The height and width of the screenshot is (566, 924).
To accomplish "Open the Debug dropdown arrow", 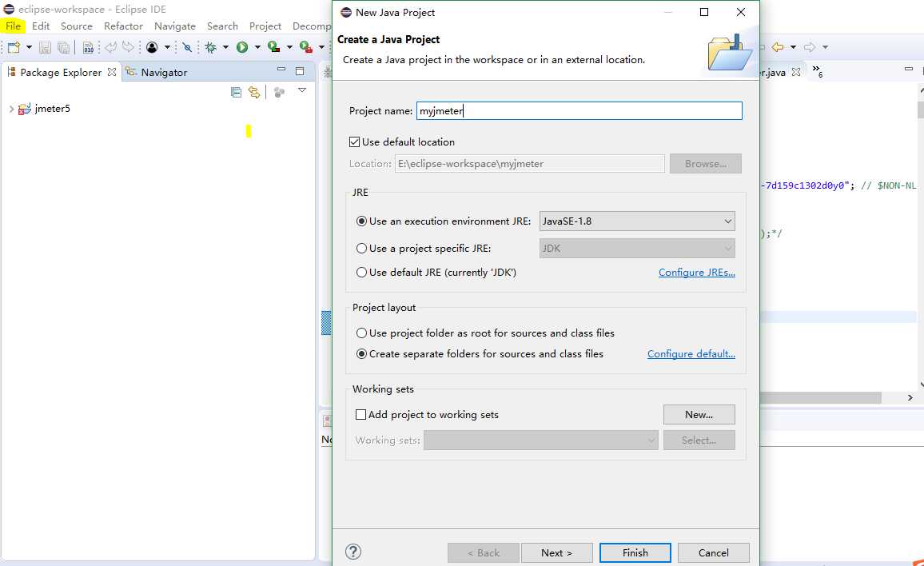I will click(225, 47).
